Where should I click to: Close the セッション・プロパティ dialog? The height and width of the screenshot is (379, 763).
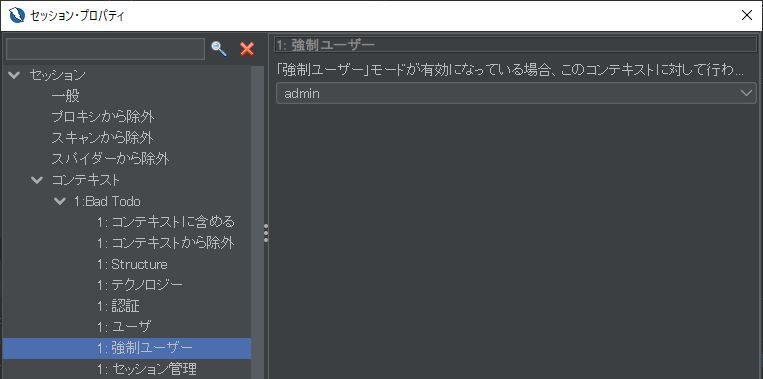pos(746,15)
